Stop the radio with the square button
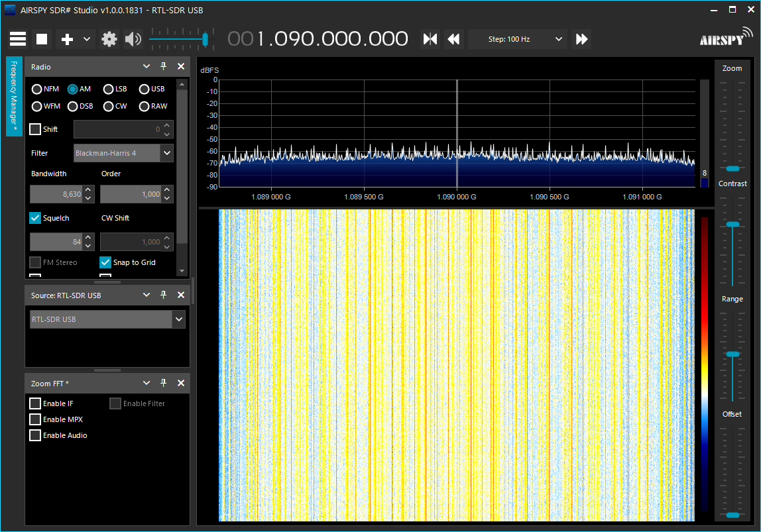This screenshot has height=532, width=761. (42, 39)
